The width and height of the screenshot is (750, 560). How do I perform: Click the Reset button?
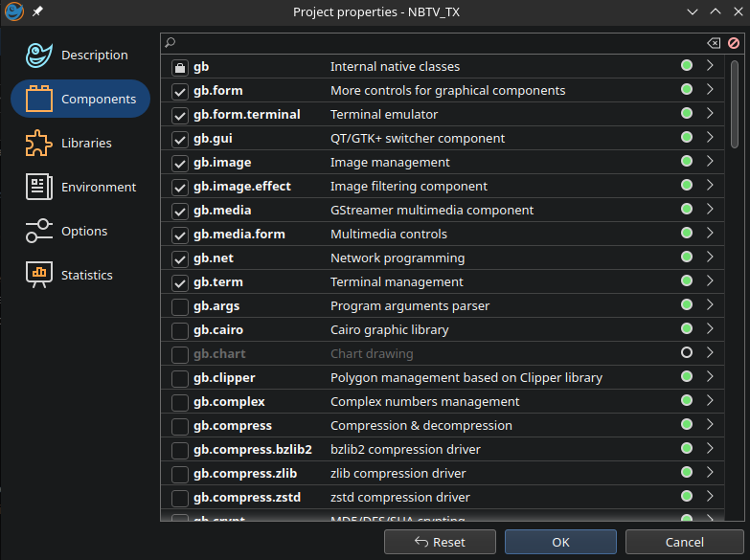[x=440, y=542]
